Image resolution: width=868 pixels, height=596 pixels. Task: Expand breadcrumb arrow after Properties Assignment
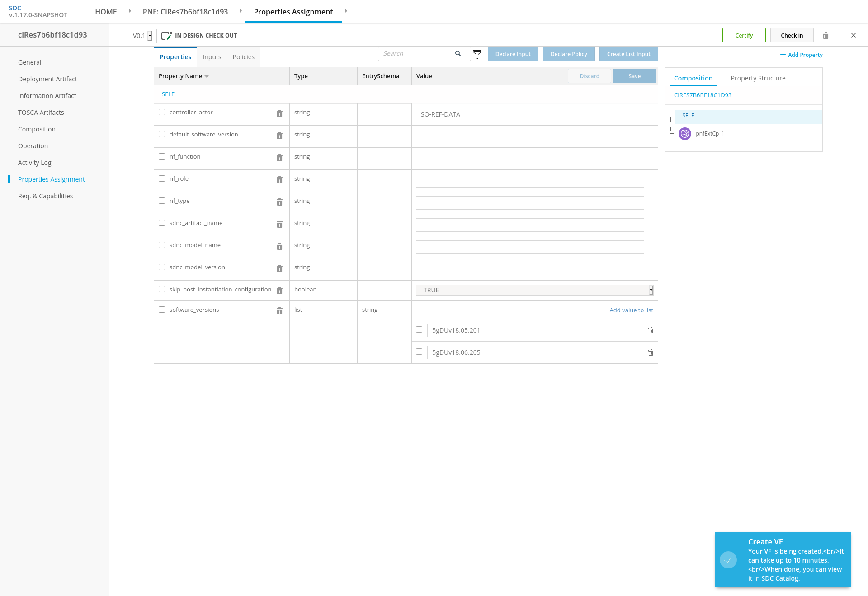[346, 11]
